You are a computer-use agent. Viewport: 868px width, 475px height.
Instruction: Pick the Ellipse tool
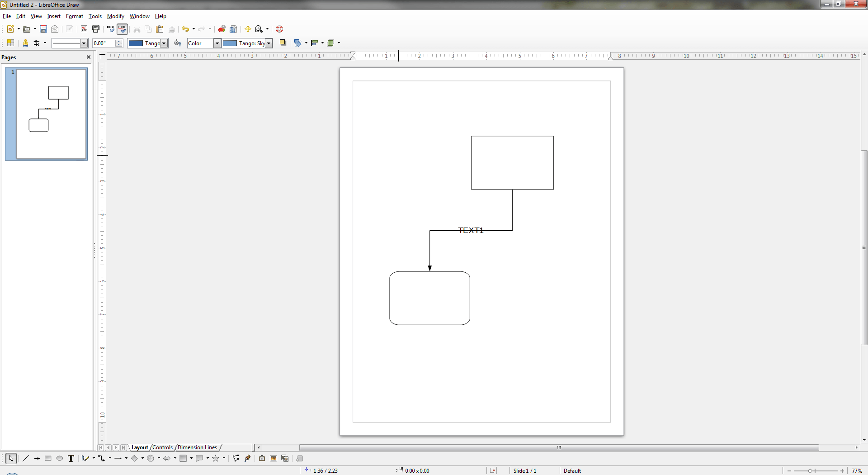click(59, 458)
